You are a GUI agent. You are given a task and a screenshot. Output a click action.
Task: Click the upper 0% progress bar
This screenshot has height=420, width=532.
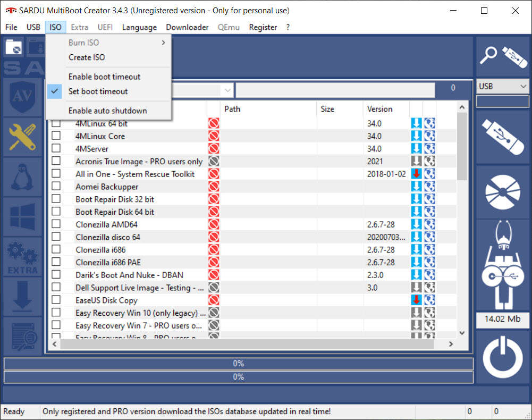tap(239, 364)
